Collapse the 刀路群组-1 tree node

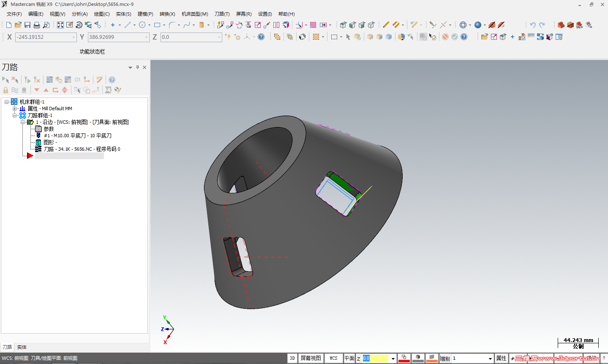[15, 115]
